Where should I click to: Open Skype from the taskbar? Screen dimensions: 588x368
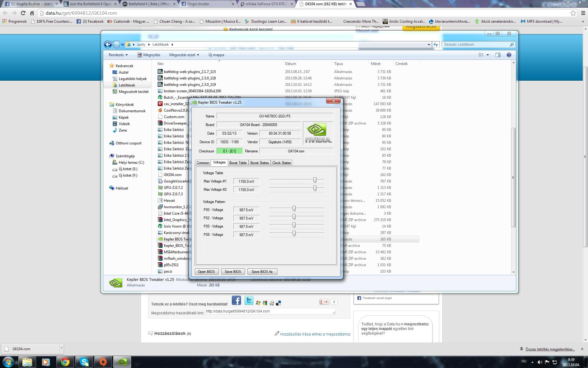84,362
